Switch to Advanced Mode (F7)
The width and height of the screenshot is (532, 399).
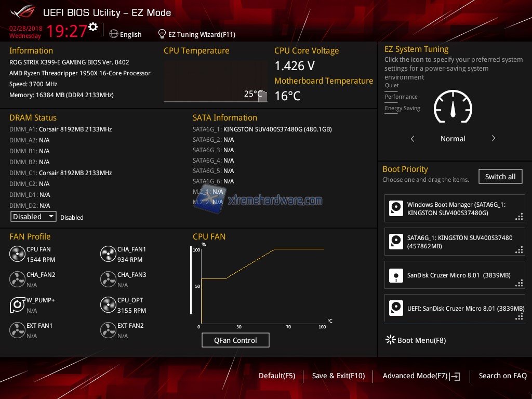(x=421, y=376)
